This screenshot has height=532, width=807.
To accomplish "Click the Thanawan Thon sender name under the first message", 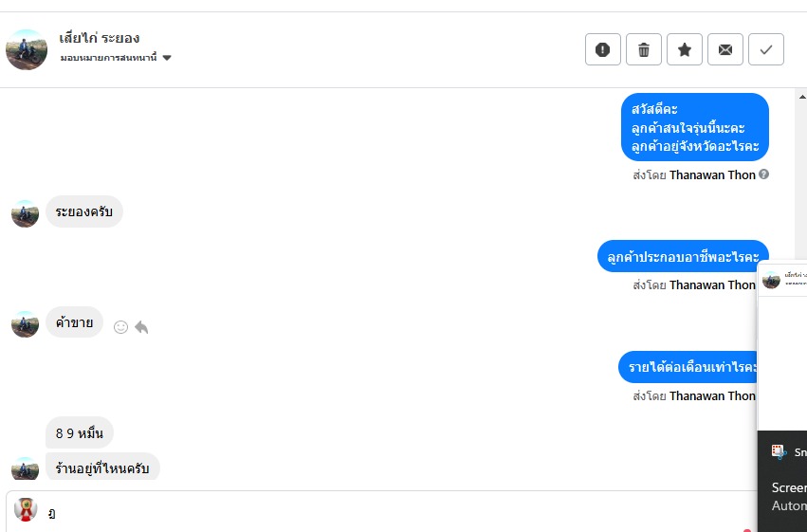I will tap(712, 174).
